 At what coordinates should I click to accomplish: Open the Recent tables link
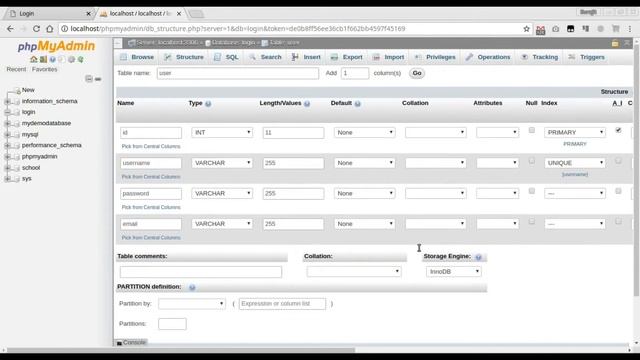coord(16,69)
